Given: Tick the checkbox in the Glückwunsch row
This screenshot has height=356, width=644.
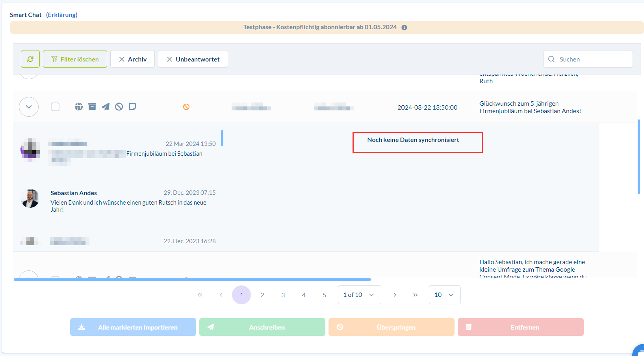Looking at the screenshot, I should click(55, 107).
